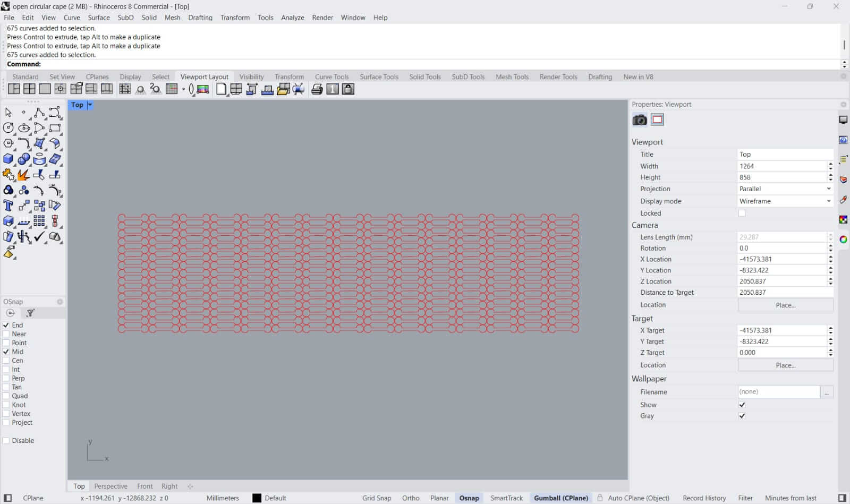
Task: Open the Analyze menu
Action: (292, 18)
